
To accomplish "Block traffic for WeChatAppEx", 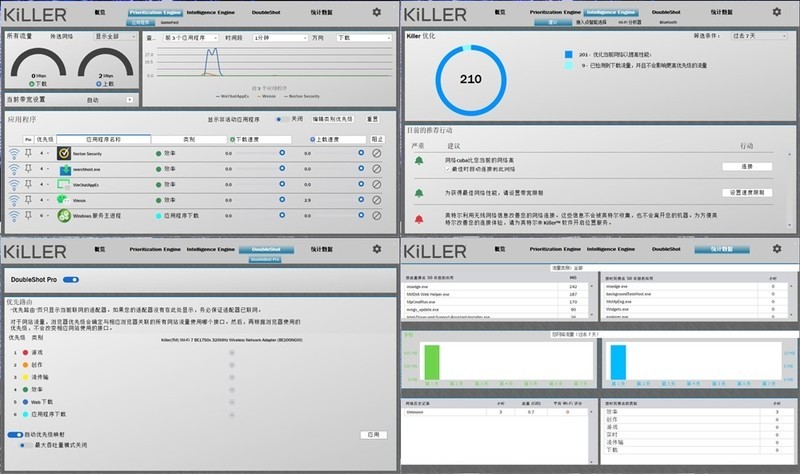I will tap(377, 184).
